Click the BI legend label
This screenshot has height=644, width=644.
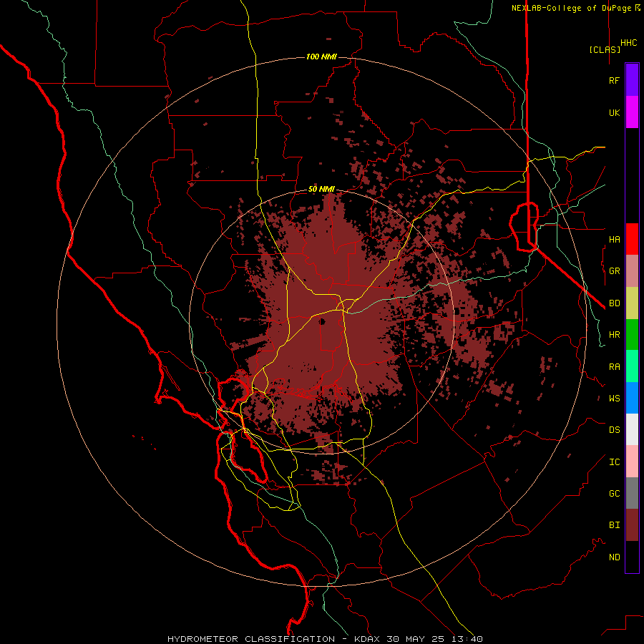coord(614,525)
